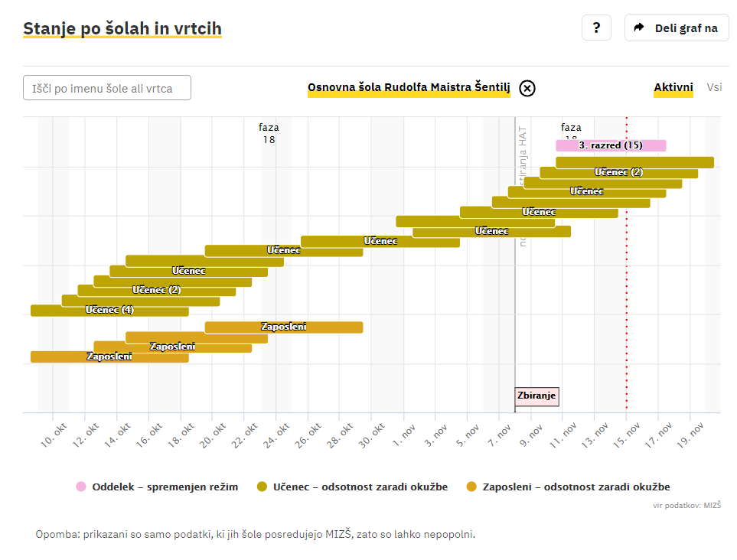Select the Učenec (4) bar
Viewport: 737px width, 560px height.
[109, 311]
